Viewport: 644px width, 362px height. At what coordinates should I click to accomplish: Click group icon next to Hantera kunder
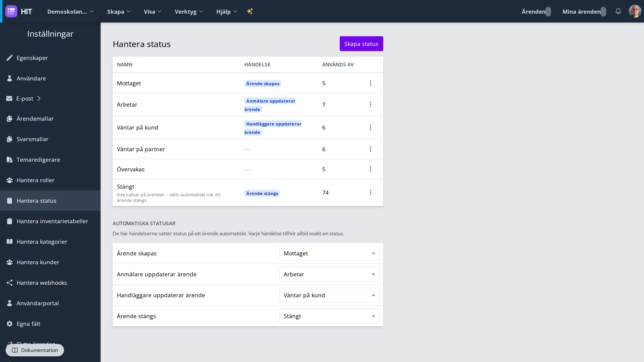(9, 262)
